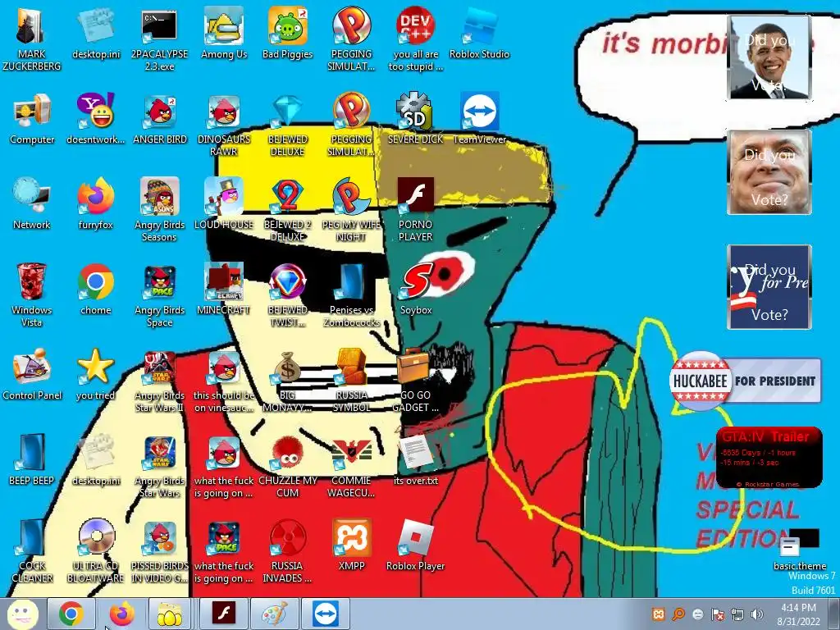This screenshot has height=630, width=840.
Task: Click the magnifier tray icon
Action: [x=678, y=614]
